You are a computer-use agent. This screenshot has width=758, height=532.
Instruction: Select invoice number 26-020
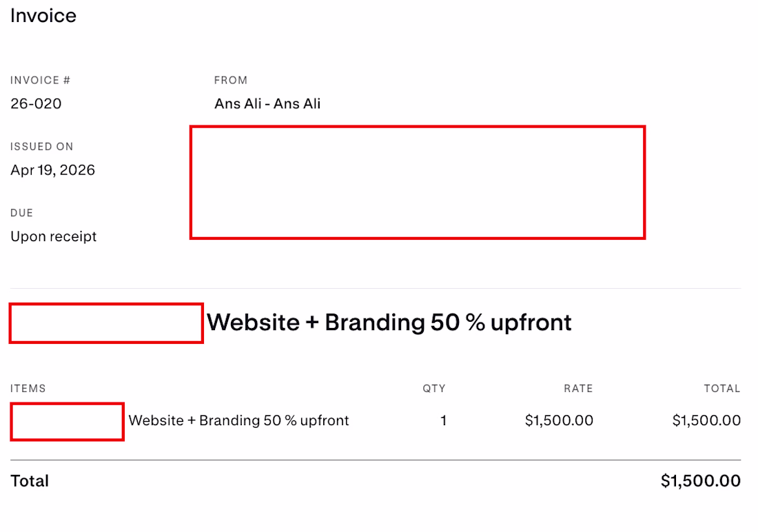36,104
